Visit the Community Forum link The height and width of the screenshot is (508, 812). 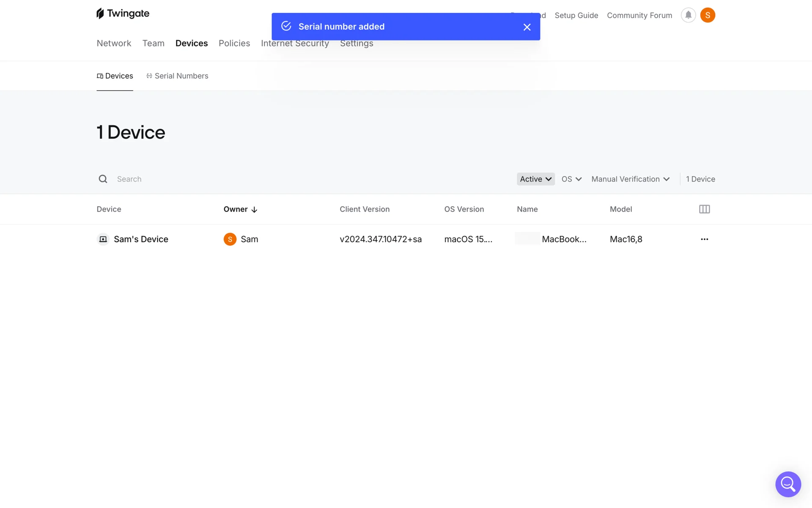coord(639,15)
